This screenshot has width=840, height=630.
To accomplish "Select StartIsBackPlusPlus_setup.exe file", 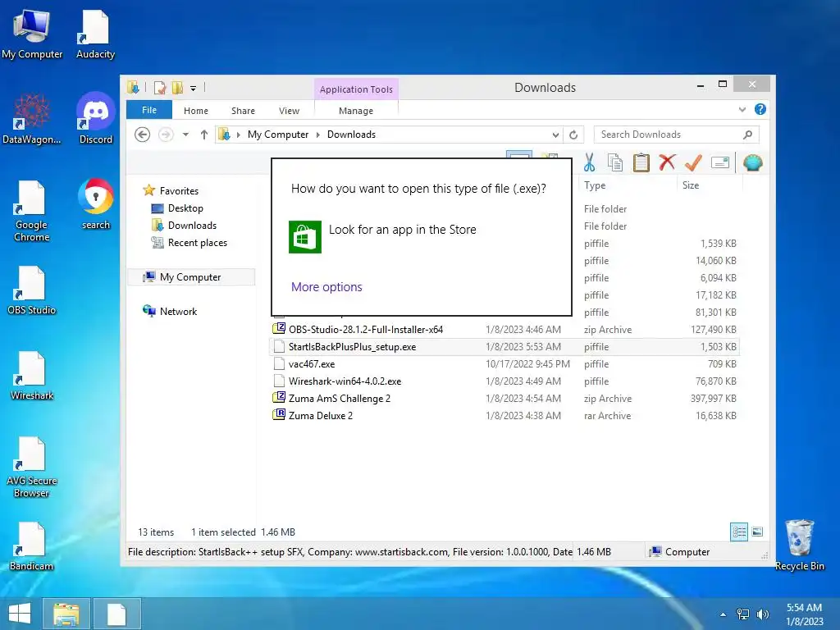I will 504,347.
